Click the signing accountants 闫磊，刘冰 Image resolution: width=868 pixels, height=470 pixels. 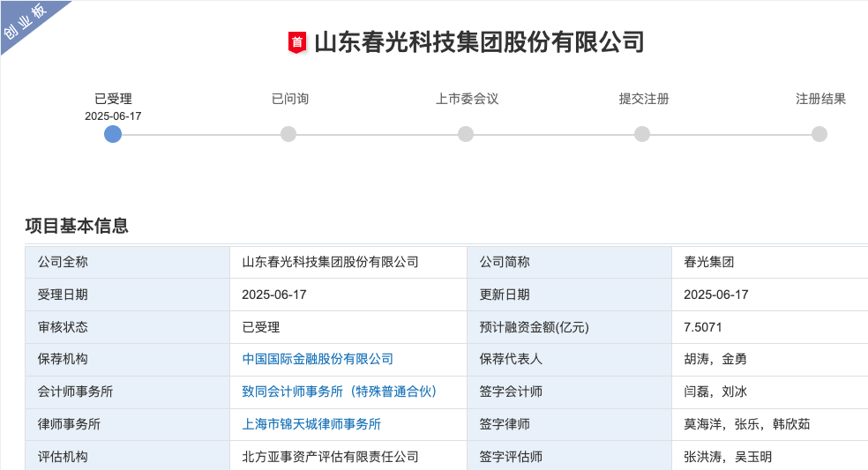715,392
